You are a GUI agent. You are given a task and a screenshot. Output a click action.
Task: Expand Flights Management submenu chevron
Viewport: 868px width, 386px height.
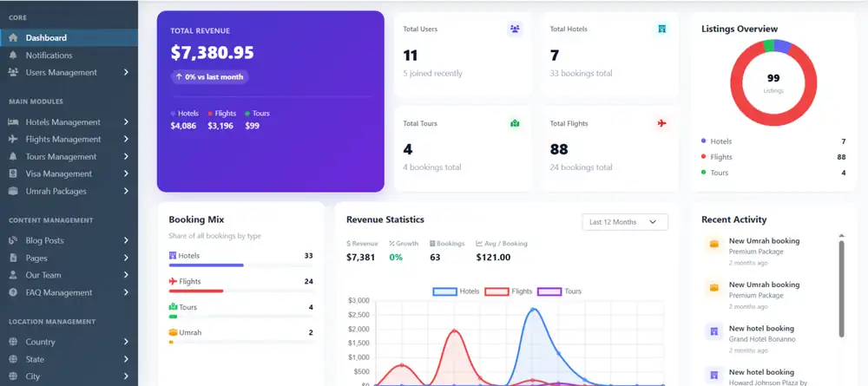(x=126, y=140)
